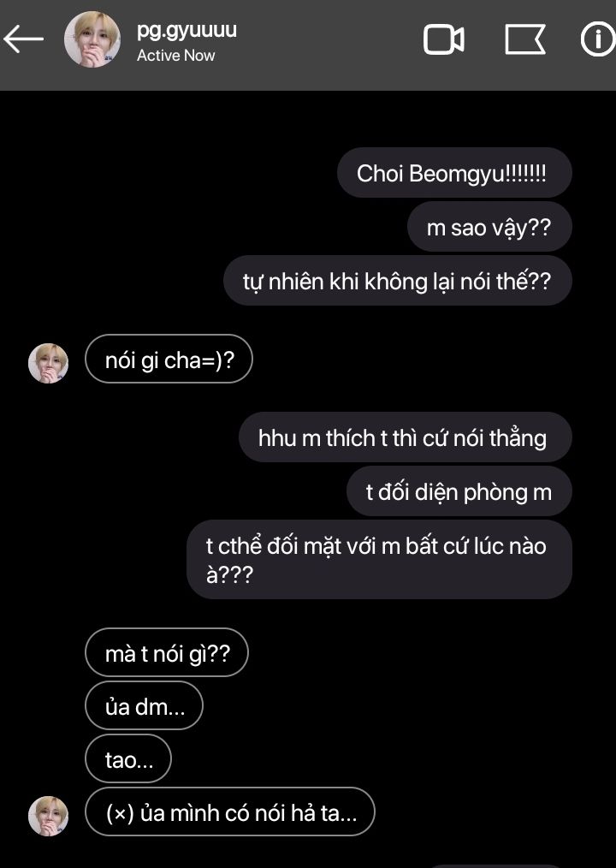Tap the 'tao...' message bubble
The height and width of the screenshot is (868, 616).
click(128, 759)
